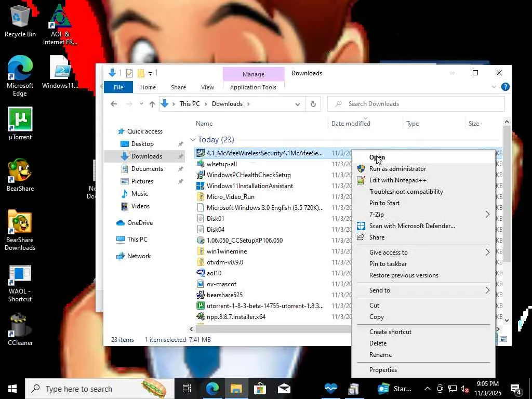Expand recent locations dropdown arrow

coord(141,104)
